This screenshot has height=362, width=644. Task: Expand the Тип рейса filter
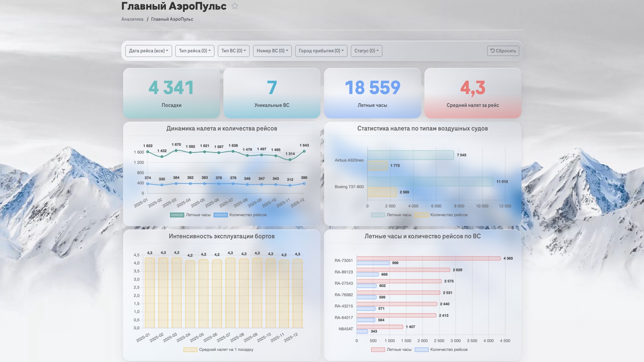(195, 51)
